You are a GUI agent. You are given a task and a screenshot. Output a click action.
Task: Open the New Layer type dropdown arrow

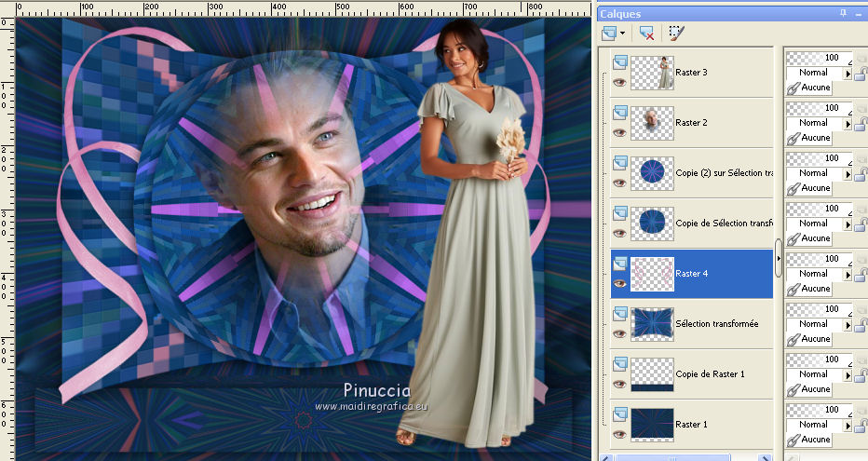pos(623,34)
